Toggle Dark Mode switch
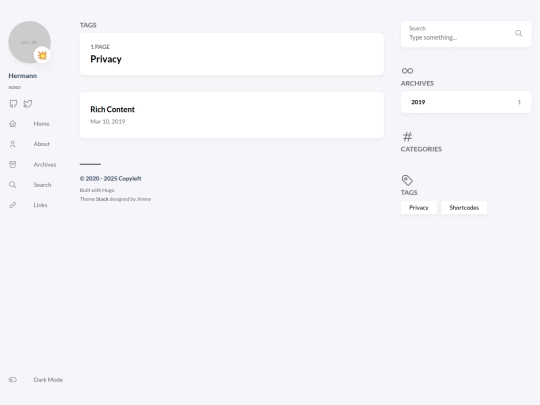The height and width of the screenshot is (405, 540). (x=13, y=380)
